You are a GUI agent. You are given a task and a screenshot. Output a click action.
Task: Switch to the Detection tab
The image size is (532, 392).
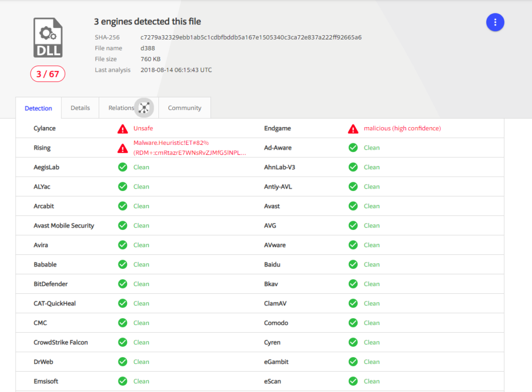point(38,108)
